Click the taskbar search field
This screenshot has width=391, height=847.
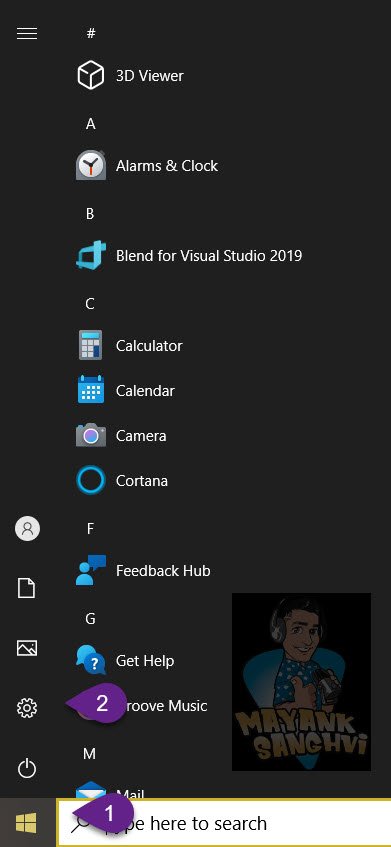tap(224, 823)
